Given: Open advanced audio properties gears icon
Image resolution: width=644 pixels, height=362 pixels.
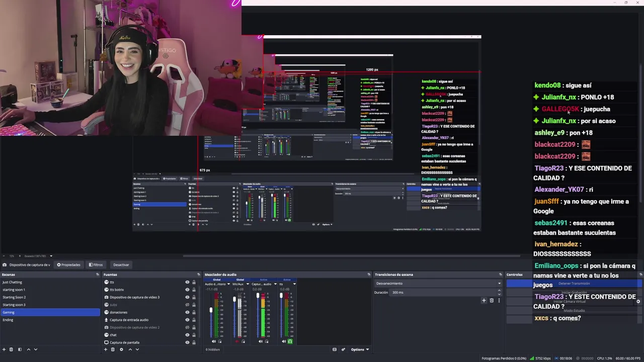Looking at the screenshot, I should click(343, 349).
